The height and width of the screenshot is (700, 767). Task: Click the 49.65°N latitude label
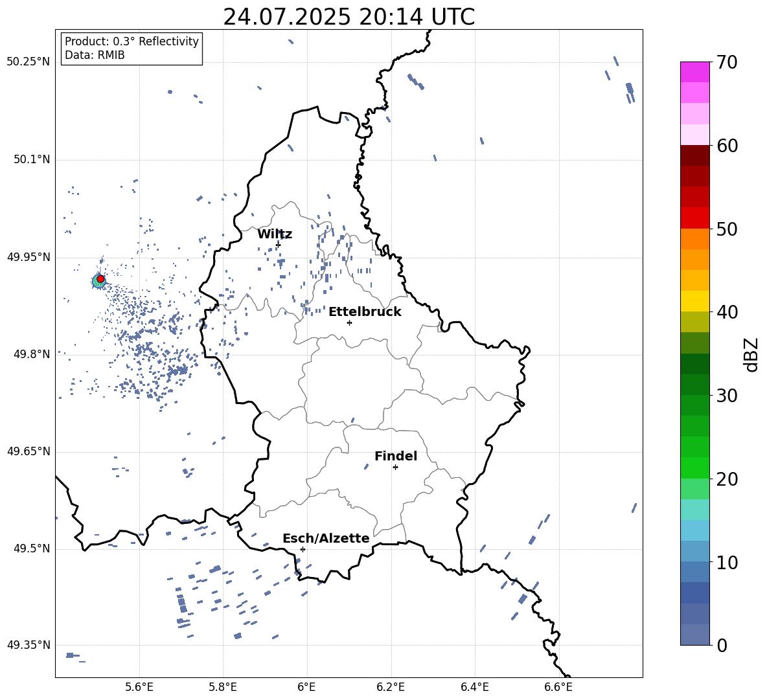click(x=29, y=451)
